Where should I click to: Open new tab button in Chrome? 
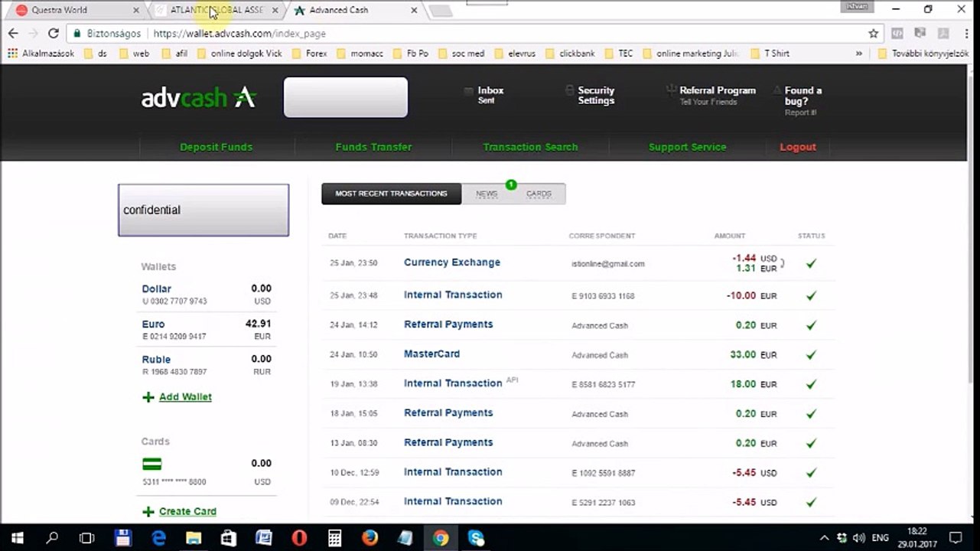(x=441, y=11)
